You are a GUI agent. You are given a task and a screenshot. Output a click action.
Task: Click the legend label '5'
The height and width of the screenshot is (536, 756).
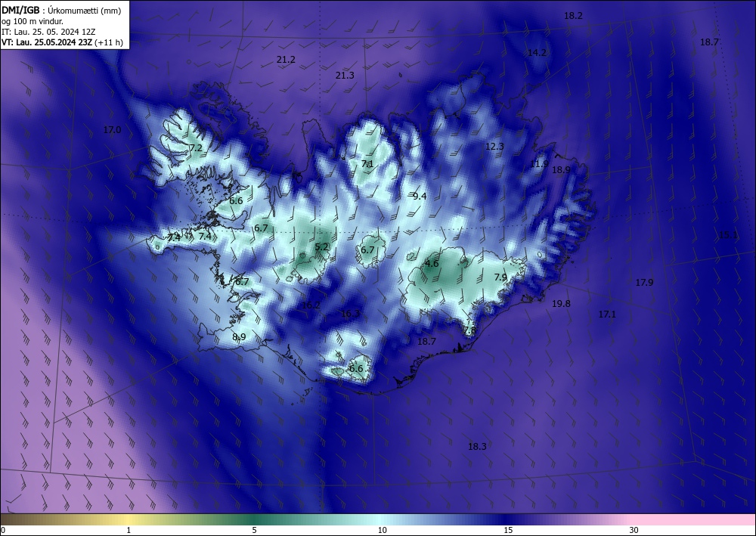[x=254, y=530]
